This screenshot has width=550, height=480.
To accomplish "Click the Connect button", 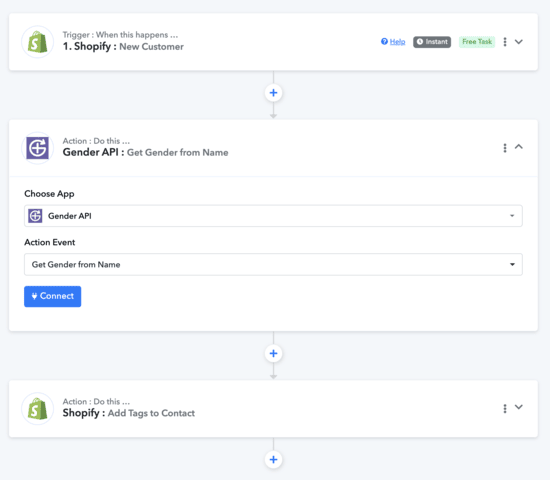I will point(53,296).
